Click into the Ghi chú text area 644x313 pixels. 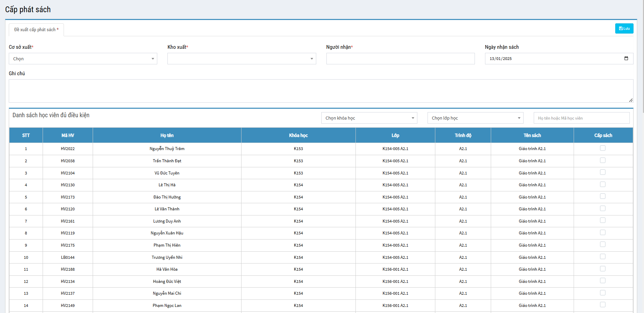tap(321, 91)
